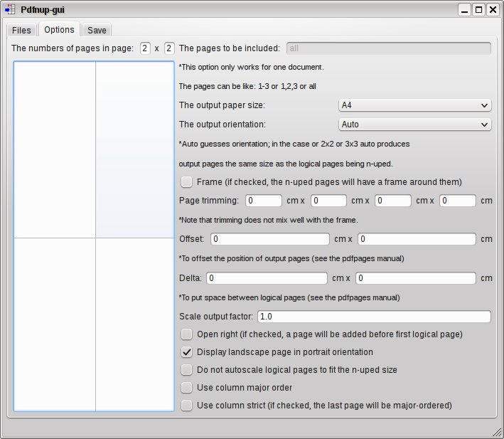The height and width of the screenshot is (439, 504).
Task: Click the second Delta input field
Action: pyautogui.click(x=416, y=278)
